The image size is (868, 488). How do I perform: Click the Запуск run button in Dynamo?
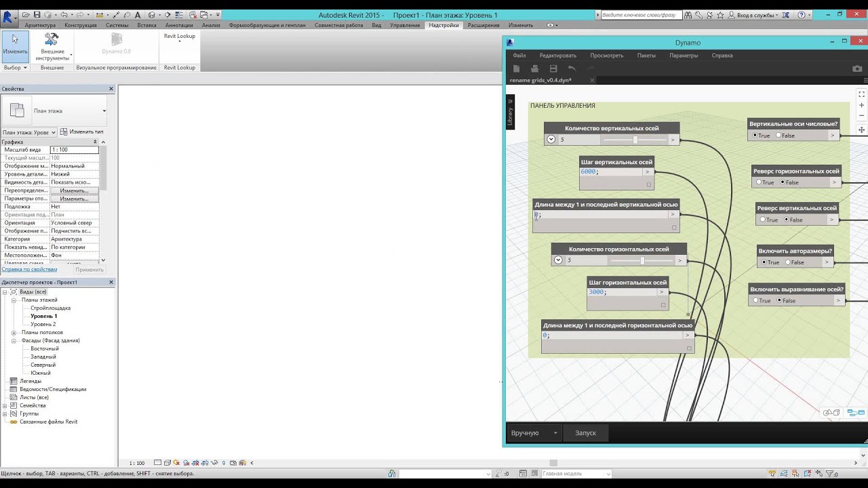tap(585, 432)
